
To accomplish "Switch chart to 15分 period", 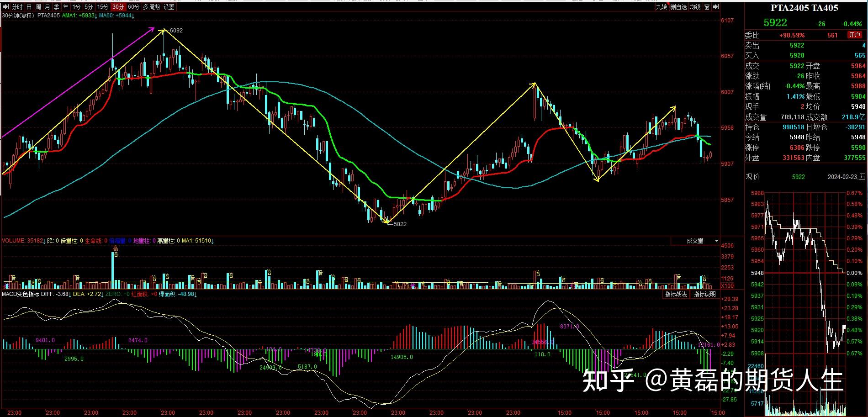I will [103, 7].
